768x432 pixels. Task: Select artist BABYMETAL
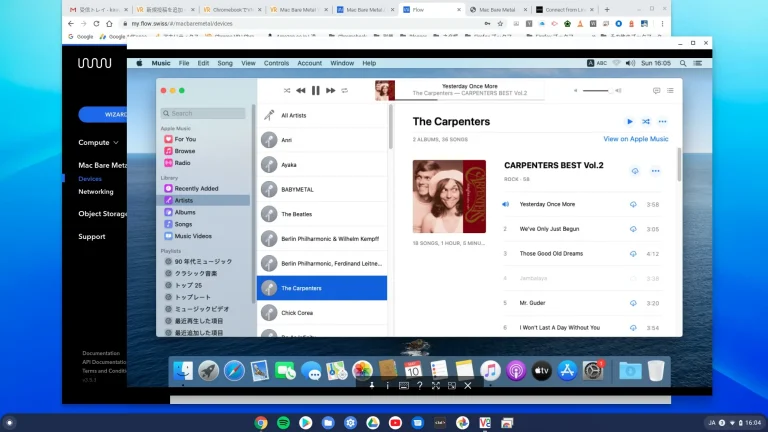tap(322, 190)
